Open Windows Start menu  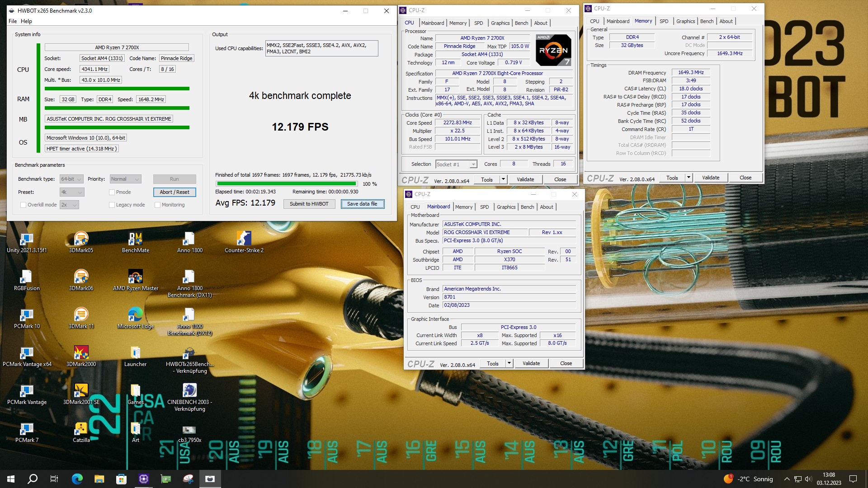click(11, 479)
